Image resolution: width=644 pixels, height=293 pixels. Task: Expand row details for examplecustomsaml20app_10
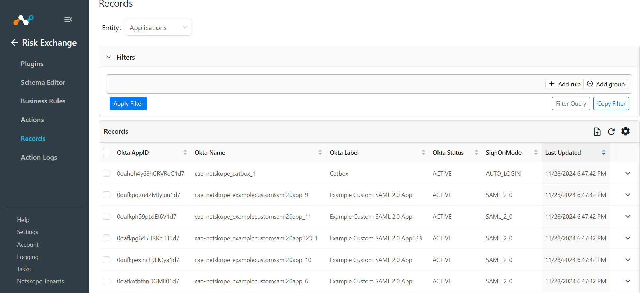pos(628,260)
